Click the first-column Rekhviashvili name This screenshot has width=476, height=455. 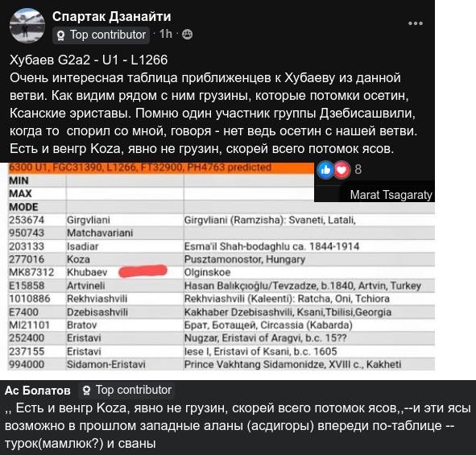tap(97, 299)
